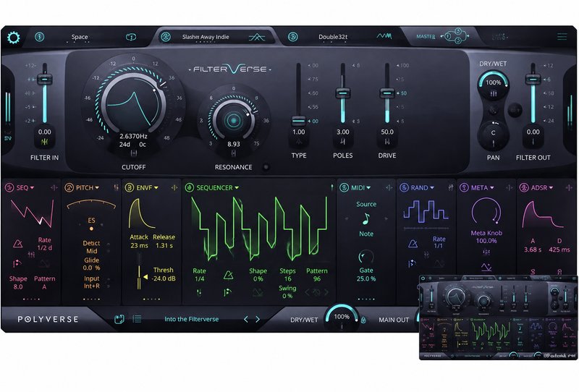This screenshot has height=392, width=579.
Task: Switch to the Master tab
Action: click(426, 37)
